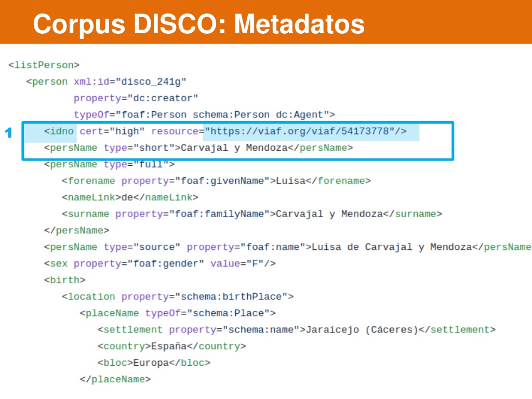Click the closing </persName> tag line

point(77,231)
